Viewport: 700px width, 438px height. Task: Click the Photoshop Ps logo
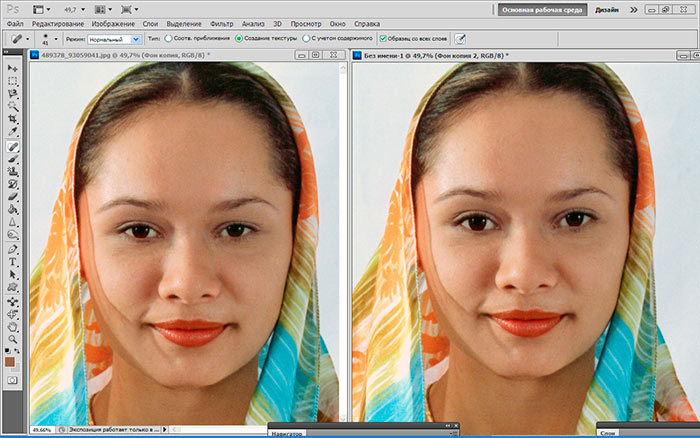[x=13, y=9]
